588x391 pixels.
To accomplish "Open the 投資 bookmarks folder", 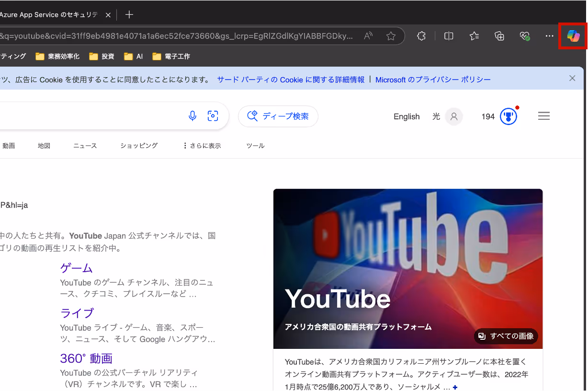I will pyautogui.click(x=102, y=57).
